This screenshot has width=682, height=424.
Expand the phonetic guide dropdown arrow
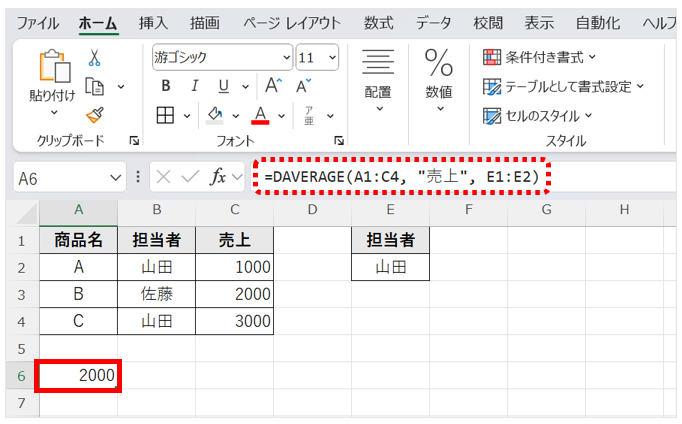click(x=330, y=116)
